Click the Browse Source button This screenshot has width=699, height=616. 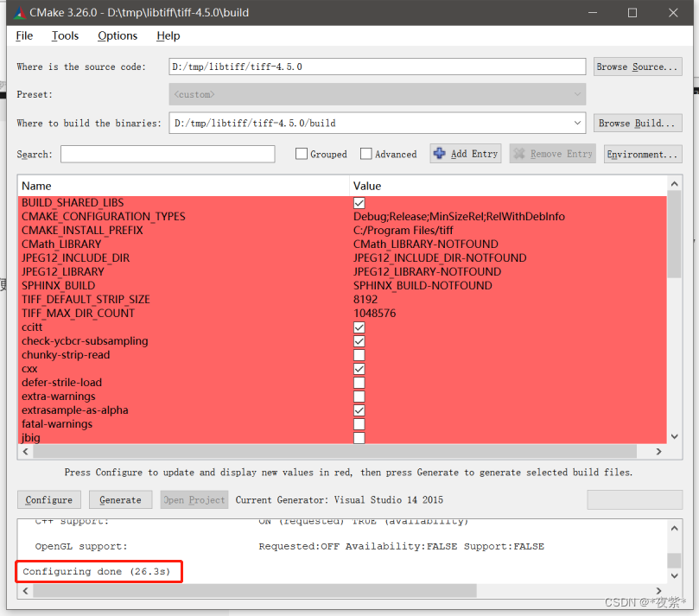(638, 66)
